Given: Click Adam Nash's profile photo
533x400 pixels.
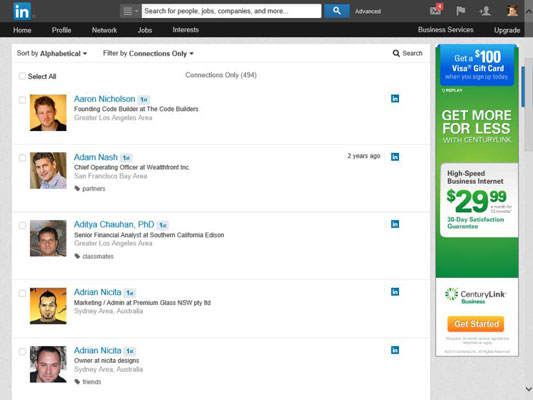Looking at the screenshot, I should 48,171.
